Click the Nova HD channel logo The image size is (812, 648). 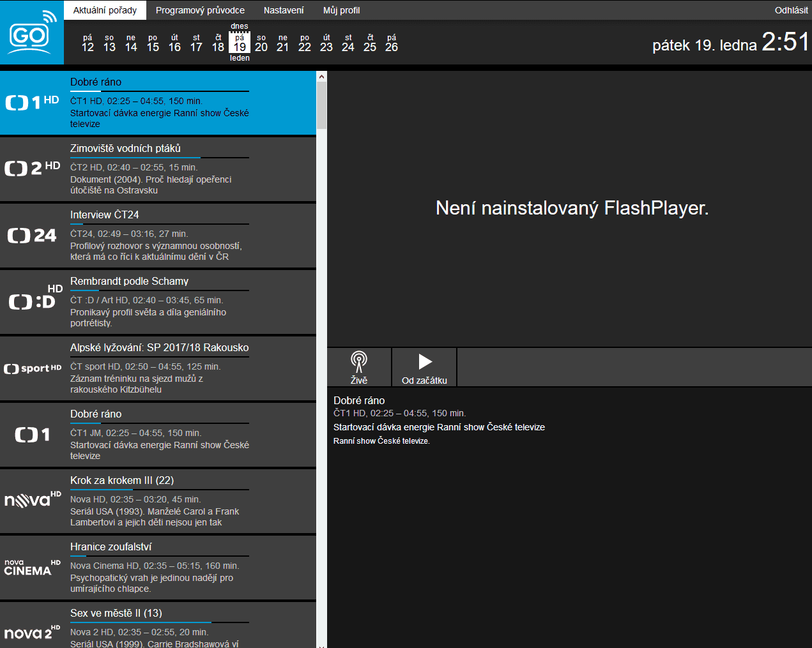click(31, 500)
